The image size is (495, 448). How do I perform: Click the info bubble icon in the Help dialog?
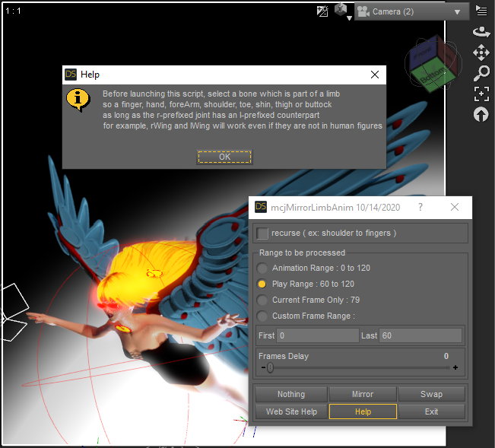point(78,100)
